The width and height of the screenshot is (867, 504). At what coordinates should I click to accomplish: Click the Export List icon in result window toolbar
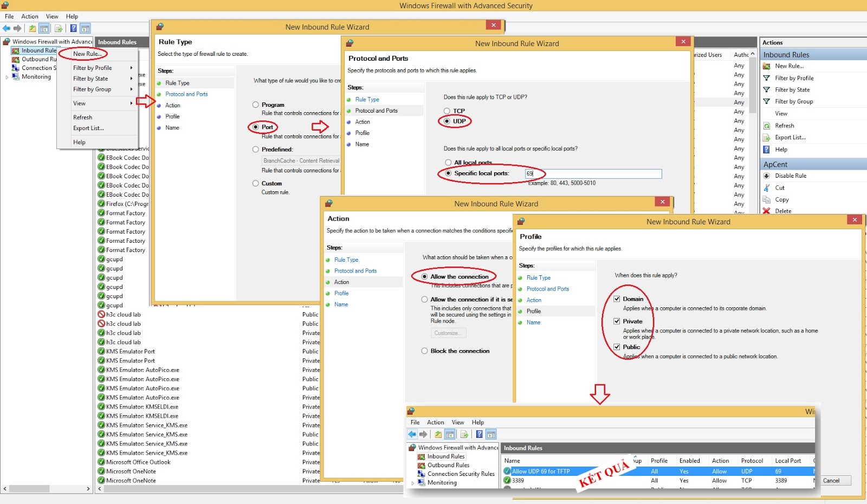click(464, 434)
